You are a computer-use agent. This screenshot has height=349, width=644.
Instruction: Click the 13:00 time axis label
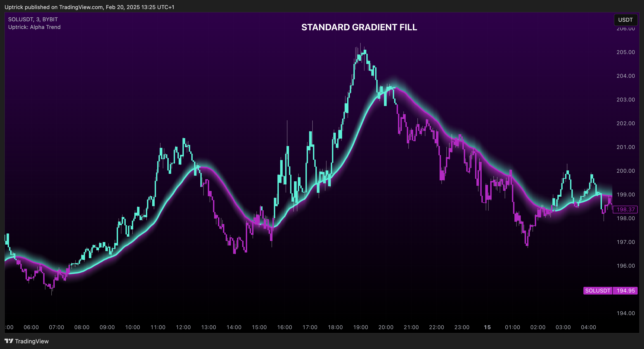(x=208, y=327)
